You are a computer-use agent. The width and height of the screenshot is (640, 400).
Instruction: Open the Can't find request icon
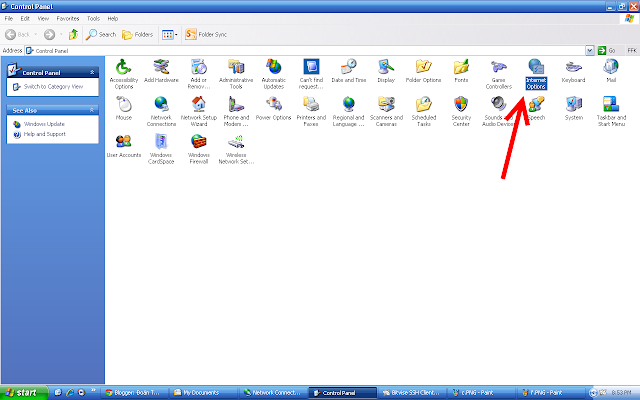point(311,73)
